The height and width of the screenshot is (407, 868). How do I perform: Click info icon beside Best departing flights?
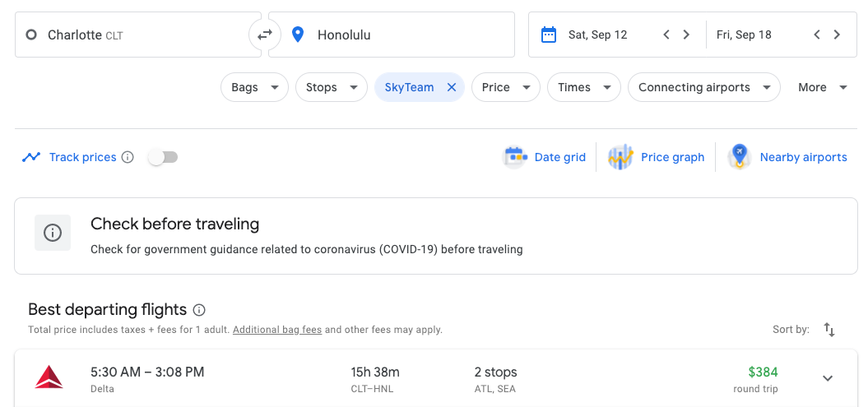click(199, 310)
